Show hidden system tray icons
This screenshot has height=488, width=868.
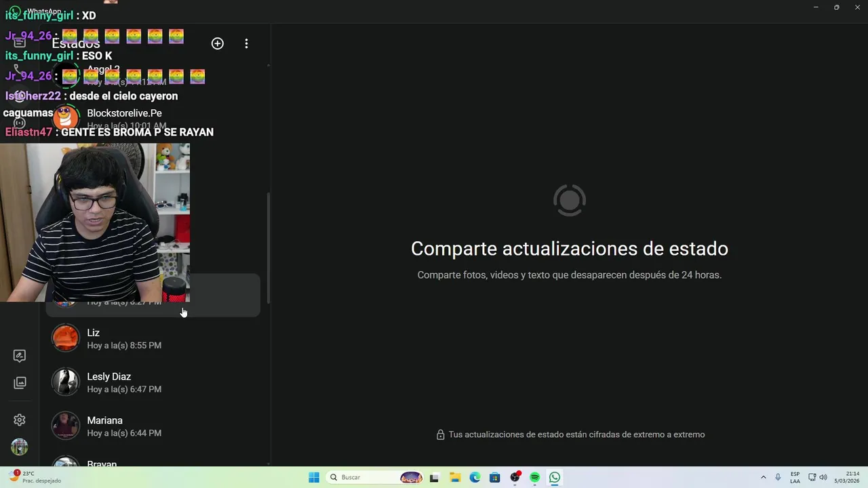click(x=764, y=477)
